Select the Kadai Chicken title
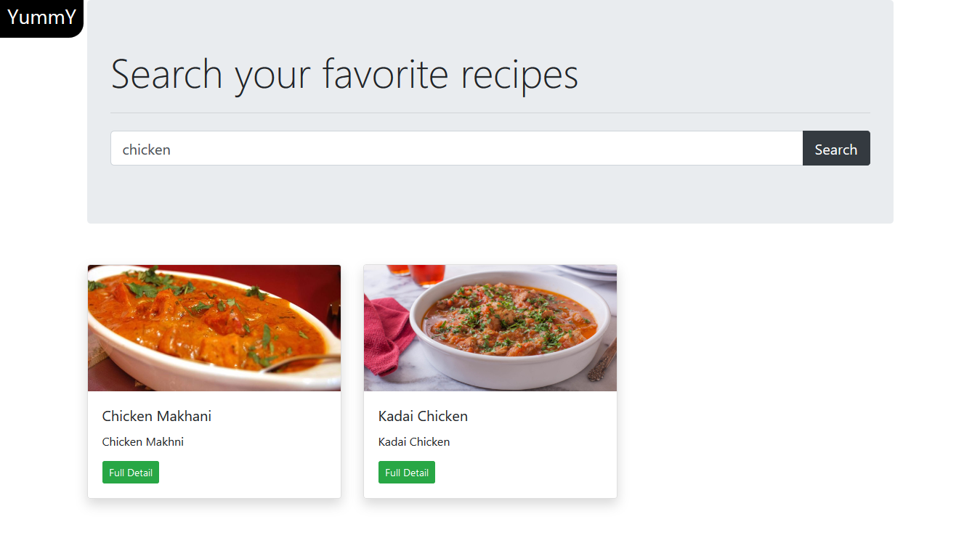 point(423,416)
